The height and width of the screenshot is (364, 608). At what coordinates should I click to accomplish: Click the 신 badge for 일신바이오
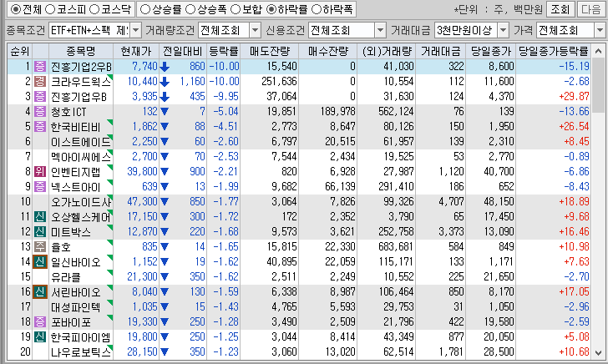[x=40, y=261]
